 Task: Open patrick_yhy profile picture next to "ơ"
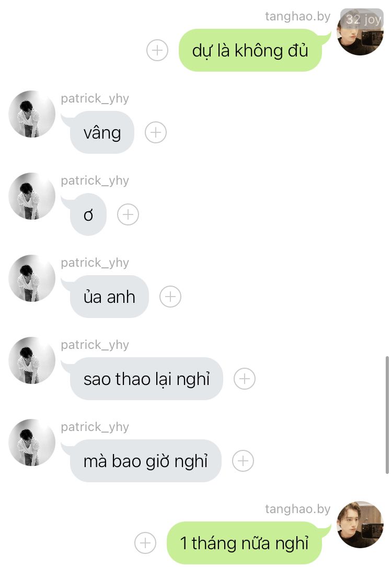pyautogui.click(x=32, y=196)
